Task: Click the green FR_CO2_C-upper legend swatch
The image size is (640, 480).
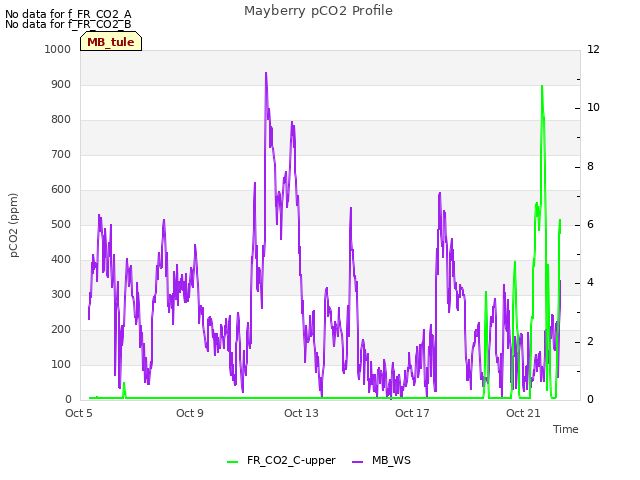Action: [233, 462]
